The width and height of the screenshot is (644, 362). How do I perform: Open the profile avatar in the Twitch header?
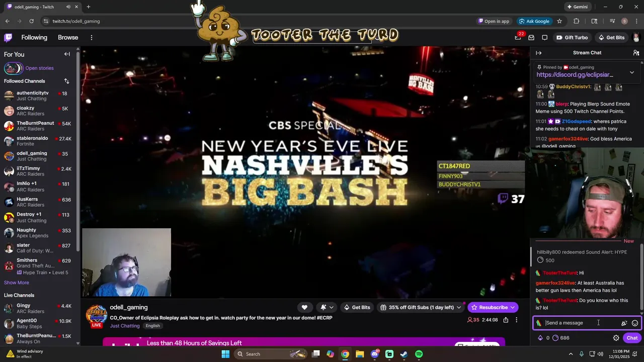[x=636, y=38]
